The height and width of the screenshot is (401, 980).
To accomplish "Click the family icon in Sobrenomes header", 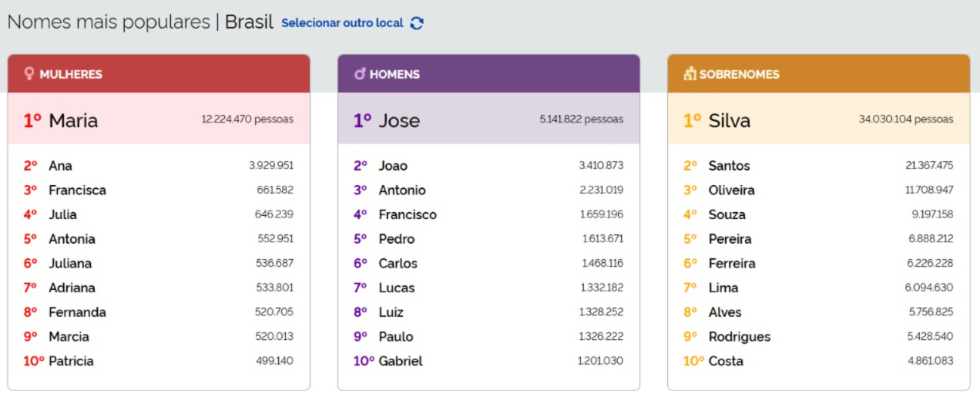I will 690,74.
